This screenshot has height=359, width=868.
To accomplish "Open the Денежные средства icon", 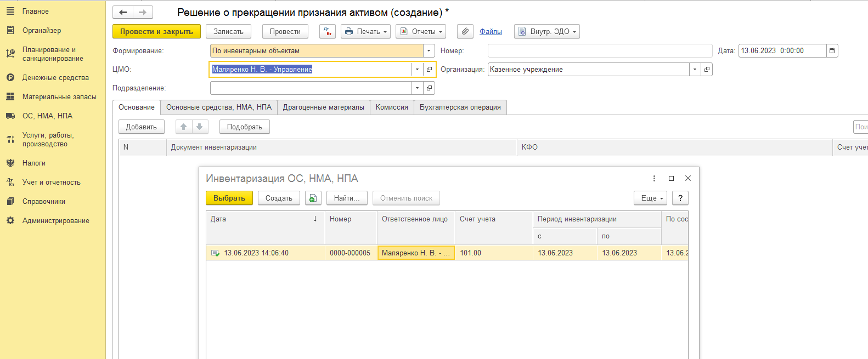I will [x=10, y=77].
